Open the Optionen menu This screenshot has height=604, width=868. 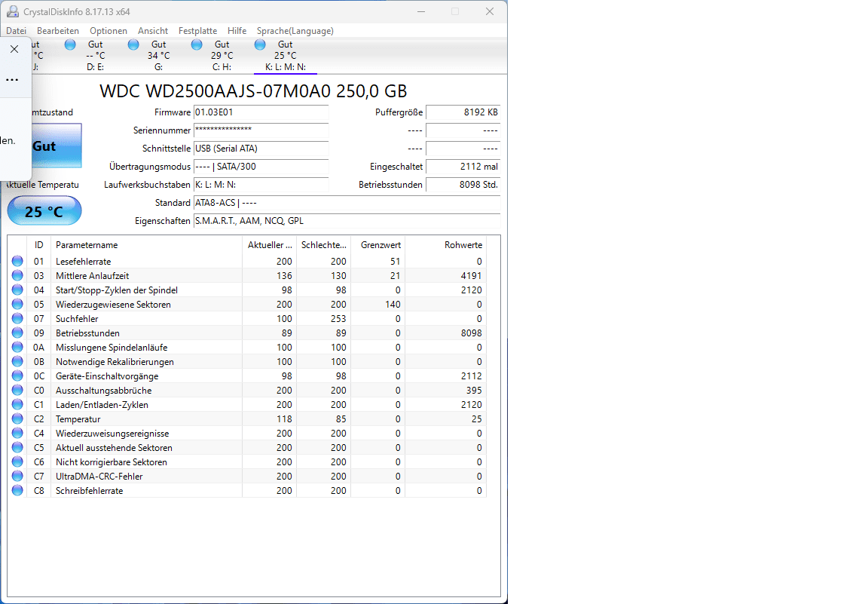coord(108,31)
